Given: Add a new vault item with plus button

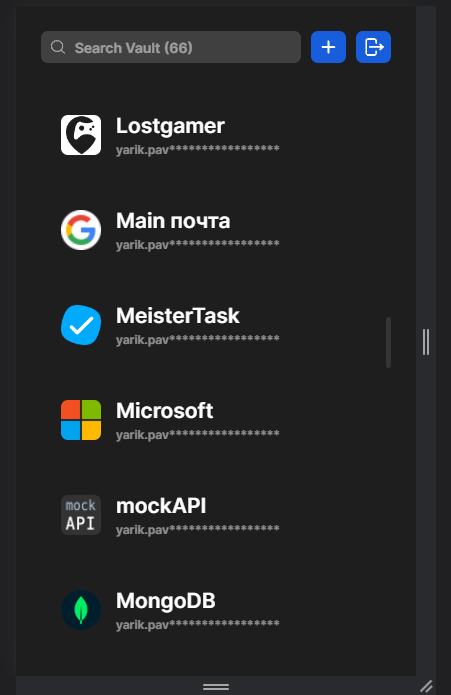Looking at the screenshot, I should tap(328, 47).
